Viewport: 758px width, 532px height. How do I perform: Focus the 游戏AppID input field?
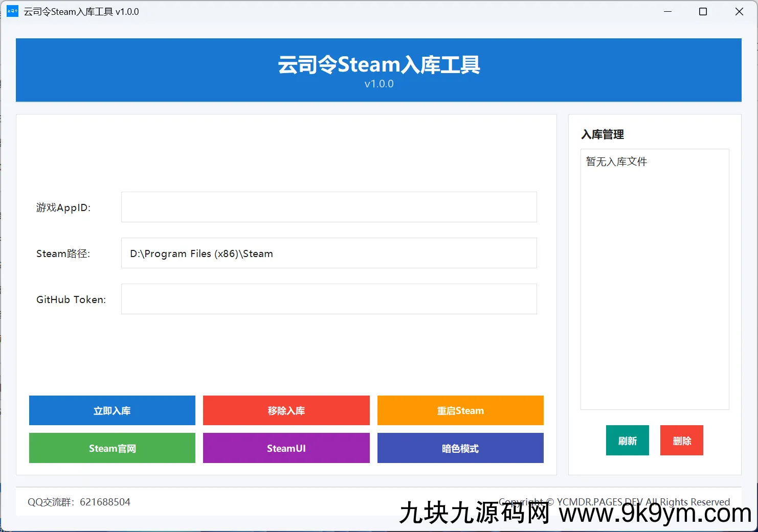tap(329, 207)
